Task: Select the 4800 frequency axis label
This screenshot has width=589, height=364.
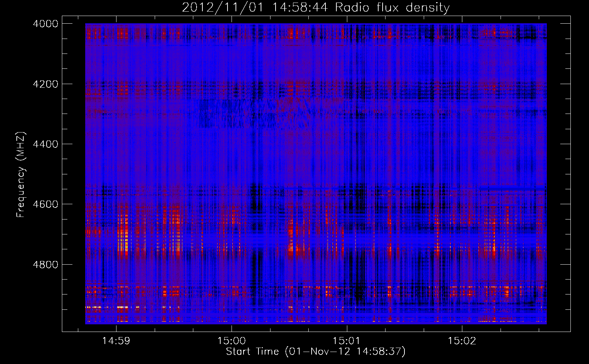Action: pos(46,264)
